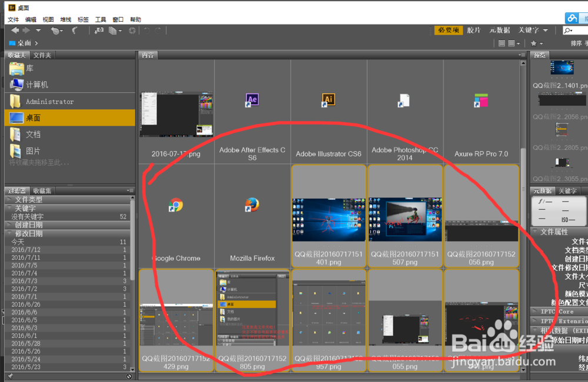Go back with the left arrow
This screenshot has width=588, height=382.
[x=15, y=31]
